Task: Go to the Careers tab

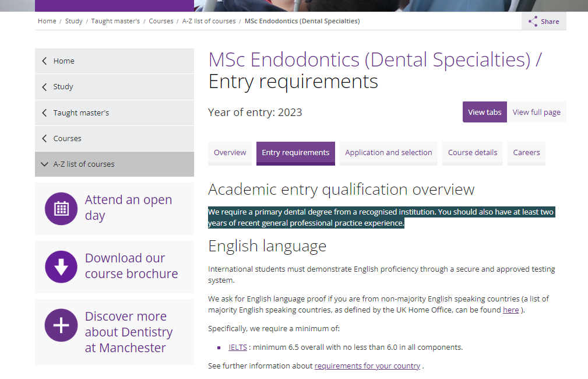Action: point(526,153)
